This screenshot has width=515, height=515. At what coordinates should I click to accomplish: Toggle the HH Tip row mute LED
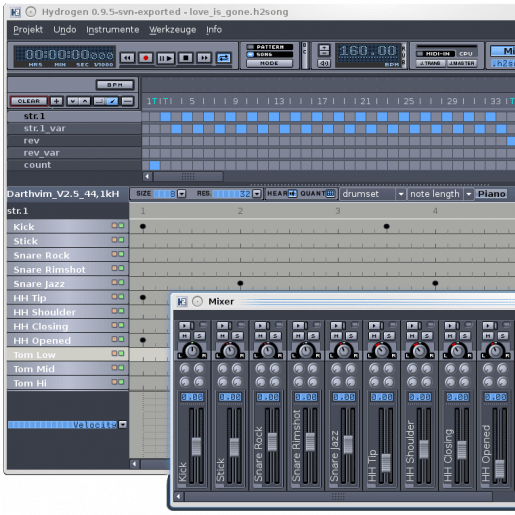pos(114,296)
